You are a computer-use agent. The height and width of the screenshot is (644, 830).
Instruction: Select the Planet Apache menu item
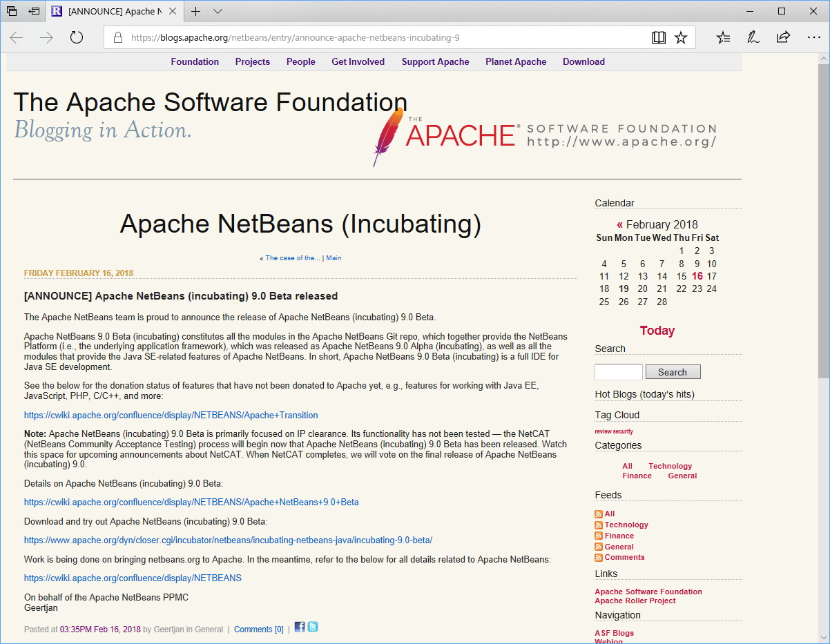coord(516,61)
